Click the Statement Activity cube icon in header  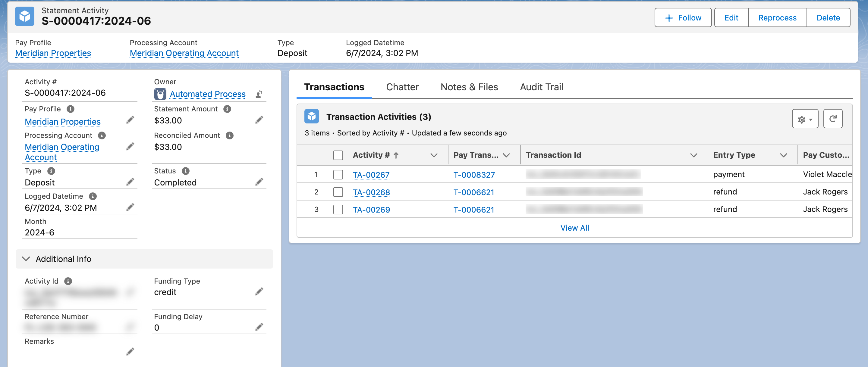point(25,16)
